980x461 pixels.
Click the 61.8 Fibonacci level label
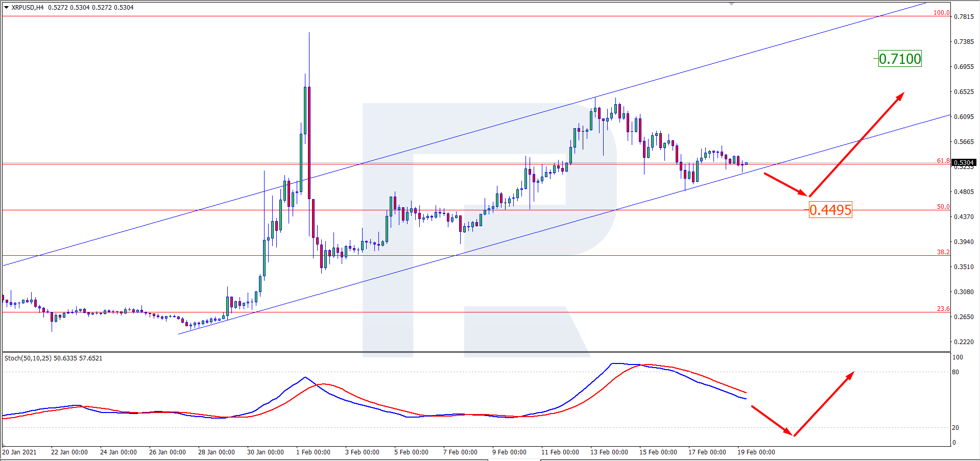[943, 160]
